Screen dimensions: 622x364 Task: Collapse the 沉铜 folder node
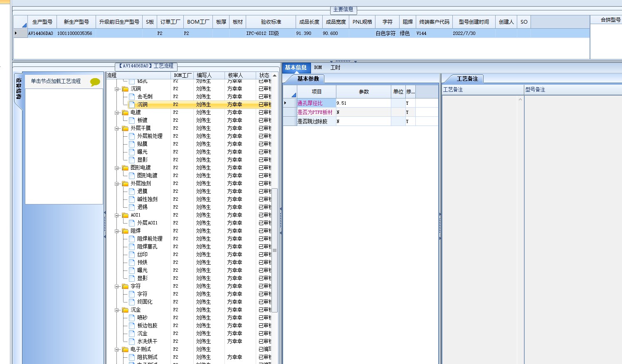pyautogui.click(x=117, y=89)
